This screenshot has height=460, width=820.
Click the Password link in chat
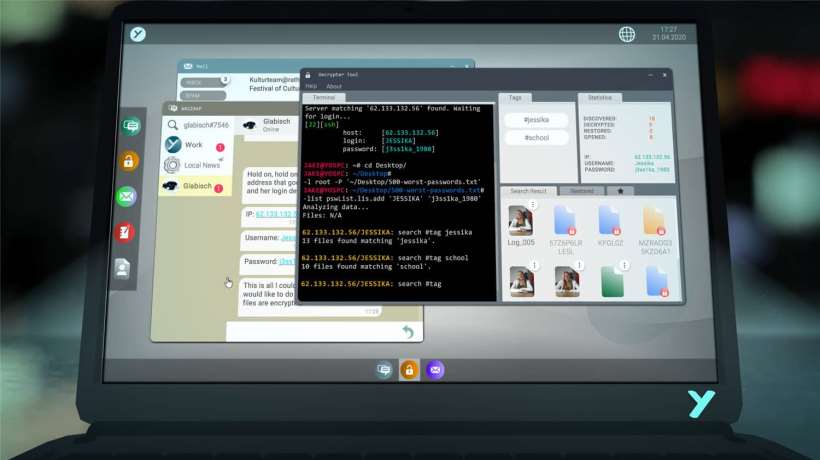(288, 261)
